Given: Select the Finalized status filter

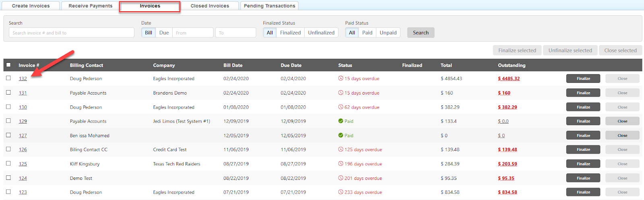Looking at the screenshot, I should (x=290, y=33).
